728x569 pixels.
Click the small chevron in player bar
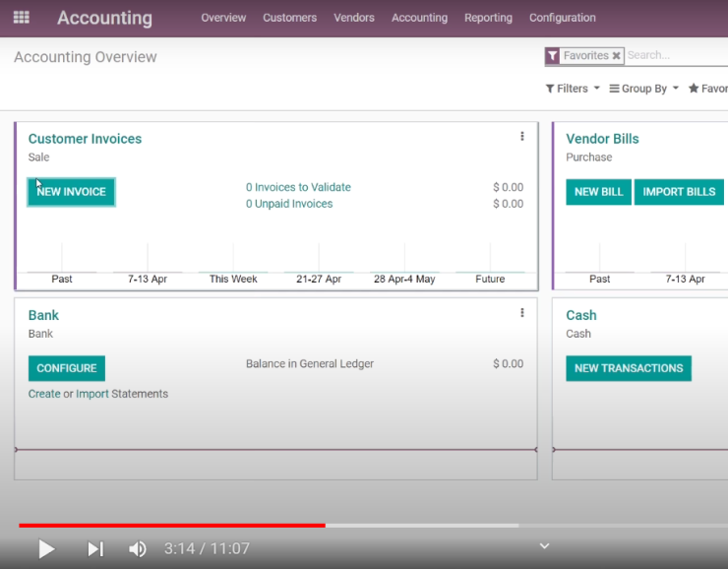tap(545, 545)
